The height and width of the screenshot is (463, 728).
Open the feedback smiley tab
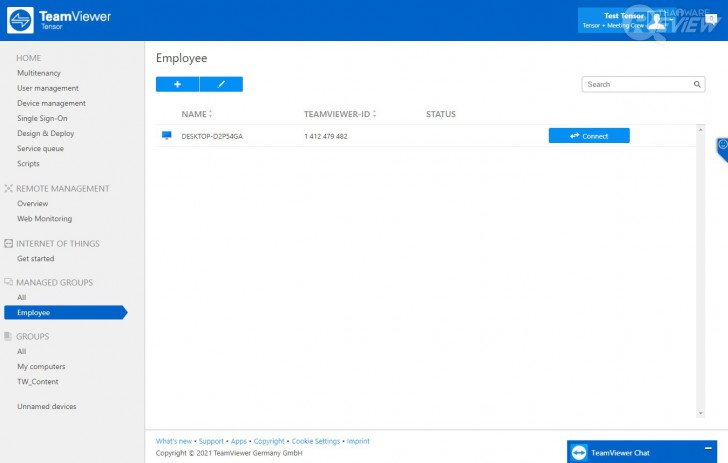click(x=722, y=148)
